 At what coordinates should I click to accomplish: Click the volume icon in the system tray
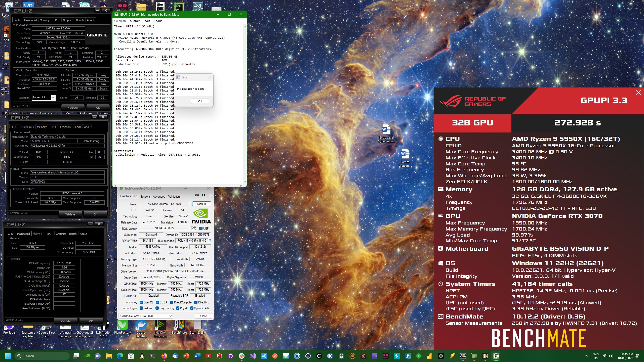coord(611,356)
